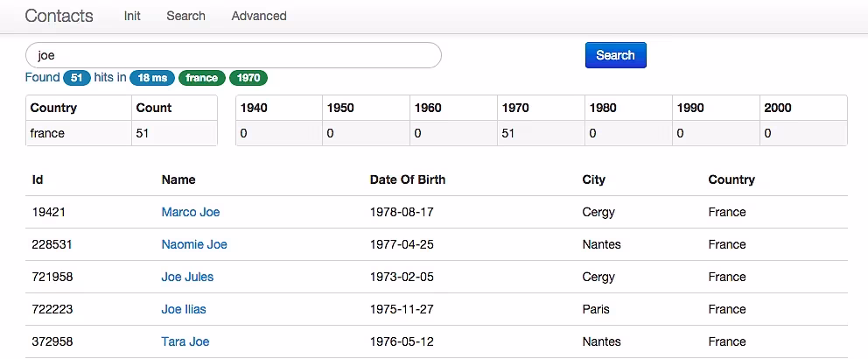Open contact Naomie Joe

(194, 244)
